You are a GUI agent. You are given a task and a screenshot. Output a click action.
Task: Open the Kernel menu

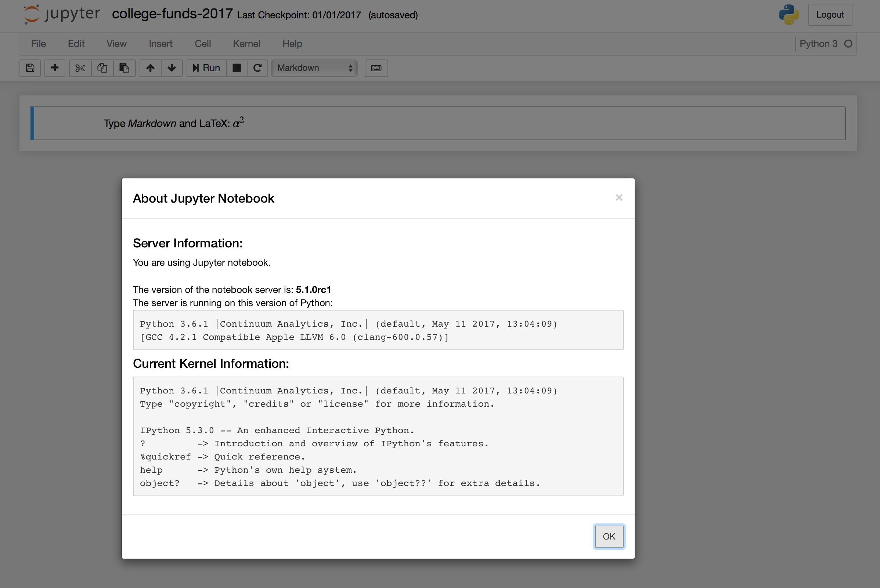(246, 44)
